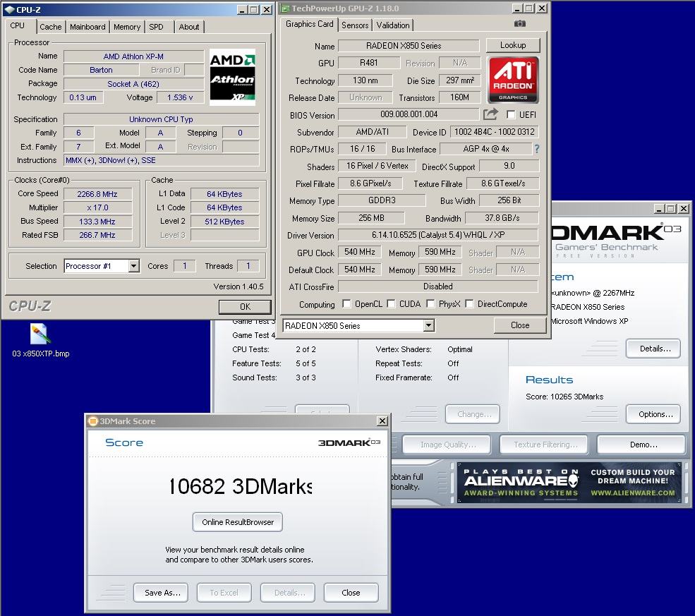Click the Close button in GPU-Z
This screenshot has width=695, height=616.
click(x=520, y=325)
